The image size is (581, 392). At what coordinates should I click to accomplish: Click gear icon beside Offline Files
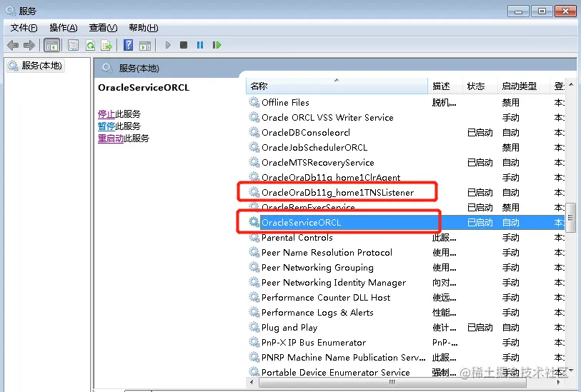point(254,102)
